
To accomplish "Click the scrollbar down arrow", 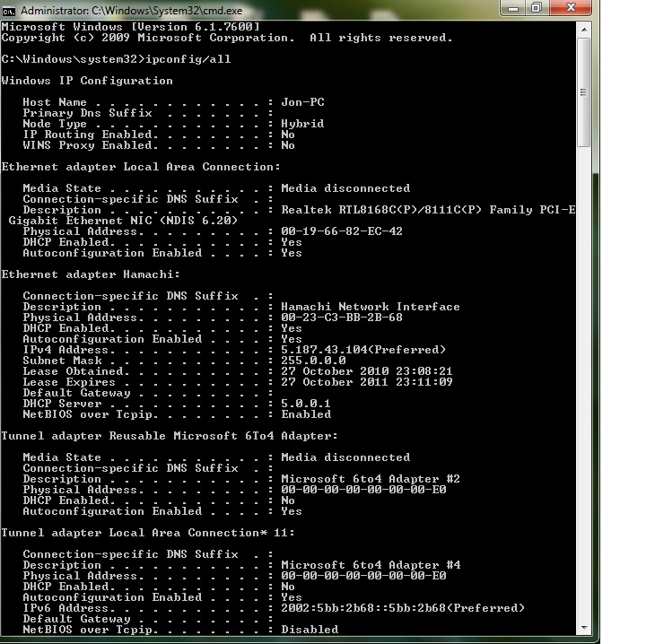I will pos(584,627).
